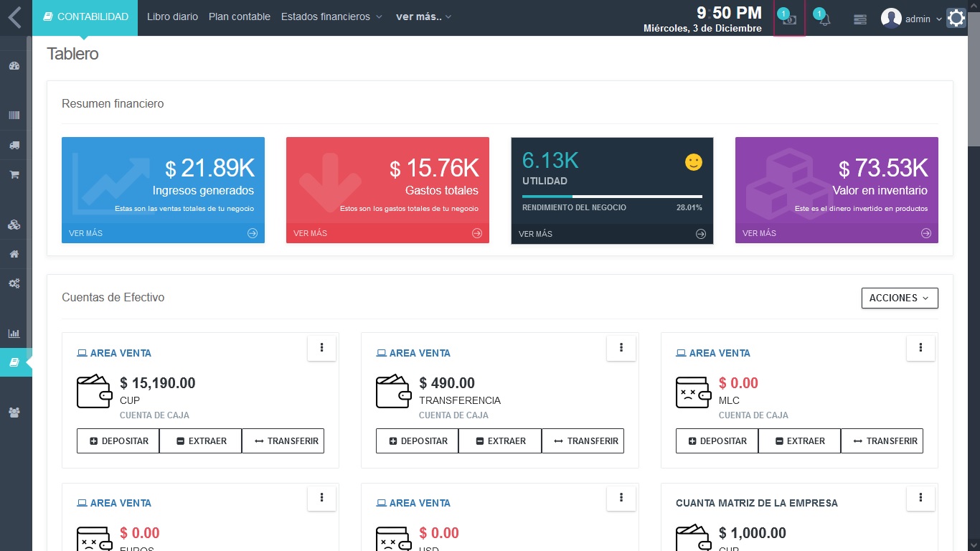Click DEPOSITAR on the CUP cash account

click(118, 441)
